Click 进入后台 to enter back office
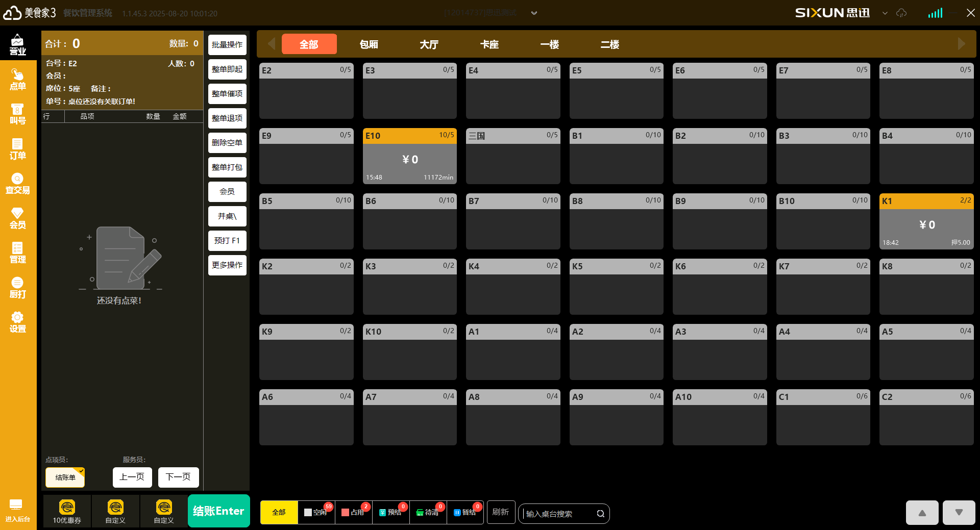This screenshot has height=530, width=980. tap(18, 511)
